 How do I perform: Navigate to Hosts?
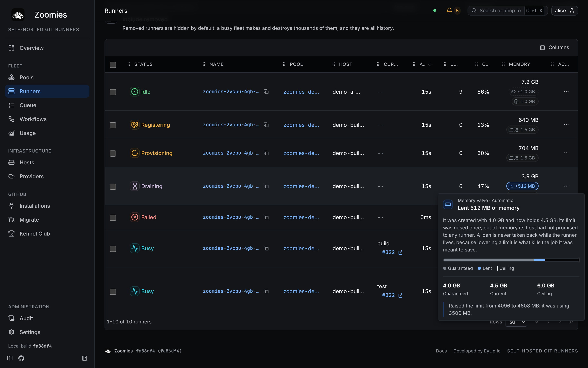coord(47,162)
